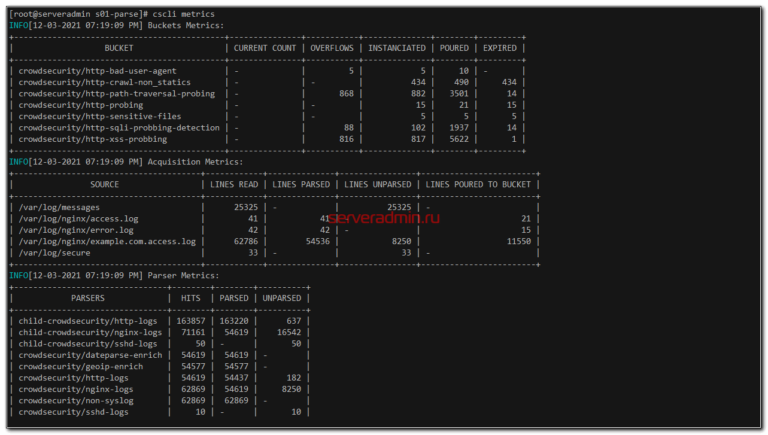This screenshot has width=768, height=435.
Task: Select the Buckets Metrics heading
Action: click(x=186, y=25)
